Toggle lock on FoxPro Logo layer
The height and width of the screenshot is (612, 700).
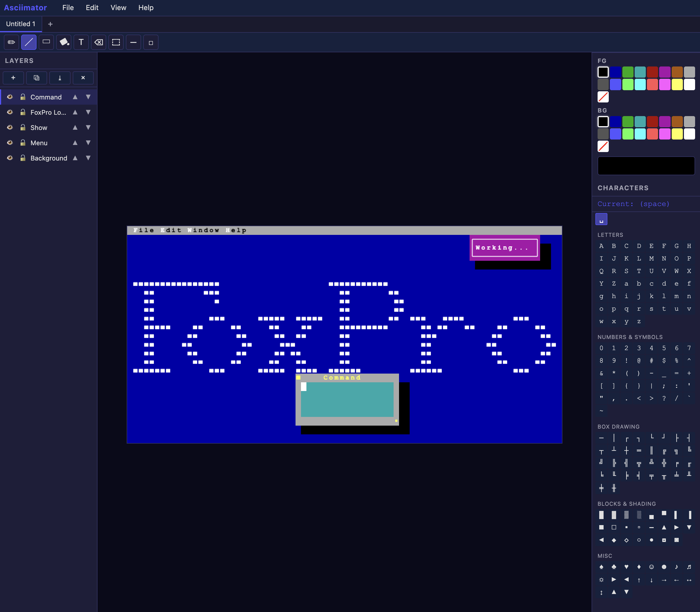coord(23,112)
